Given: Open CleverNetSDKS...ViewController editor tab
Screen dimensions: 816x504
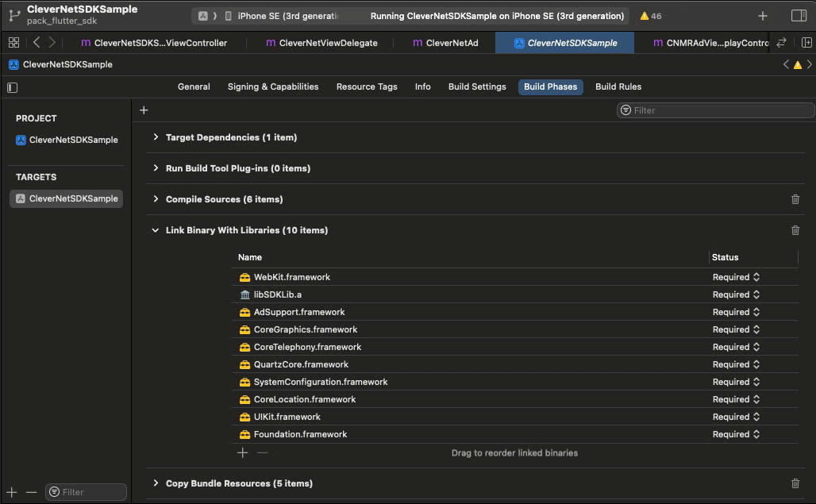Looking at the screenshot, I should click(x=154, y=43).
